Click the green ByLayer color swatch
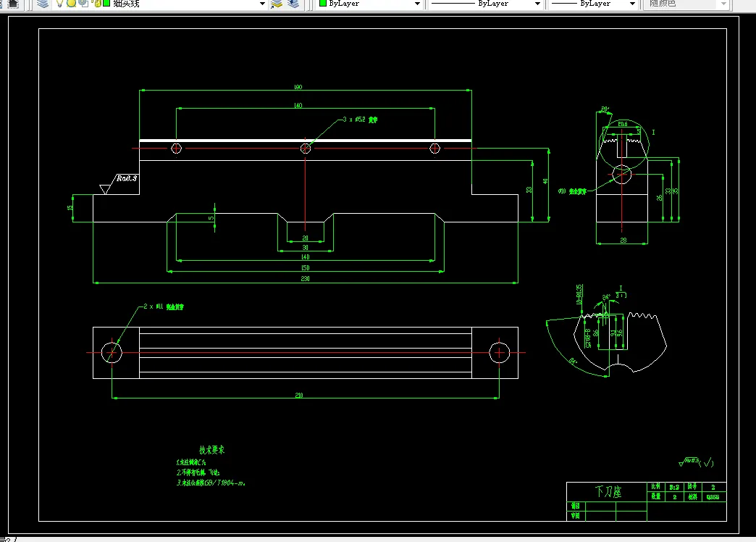Image resolution: width=756 pixels, height=542 pixels. [323, 4]
